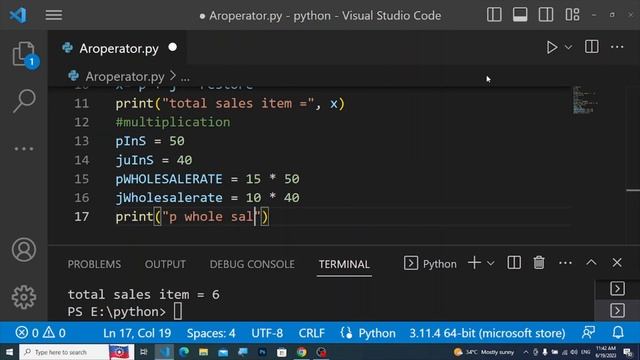Switch to the TERMINAL panel tab
Screen dimensions: 640x360
click(344, 264)
